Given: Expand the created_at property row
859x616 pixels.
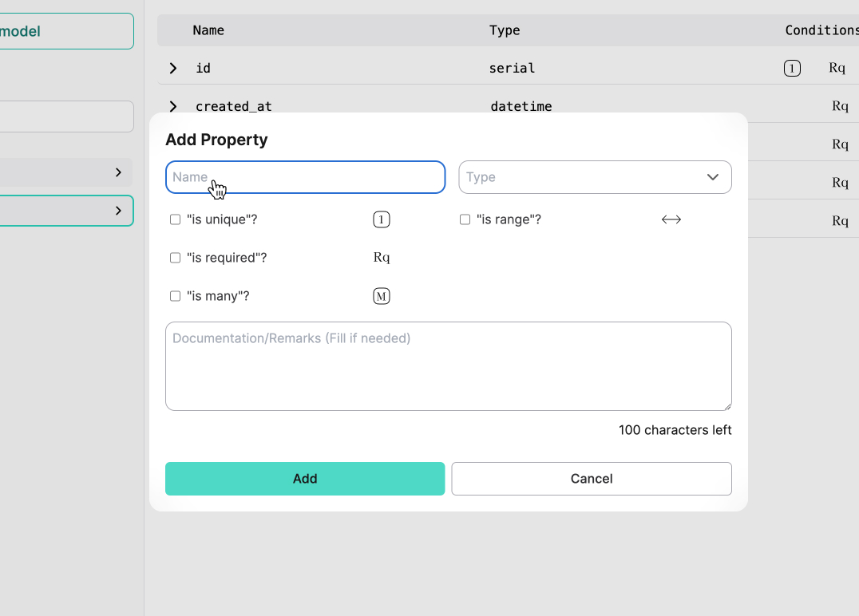Looking at the screenshot, I should 173,106.
